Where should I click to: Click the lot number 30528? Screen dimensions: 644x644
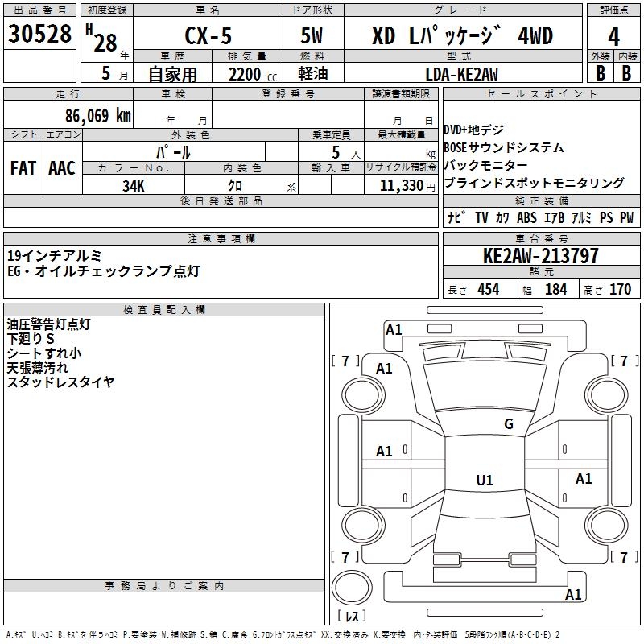(x=39, y=34)
